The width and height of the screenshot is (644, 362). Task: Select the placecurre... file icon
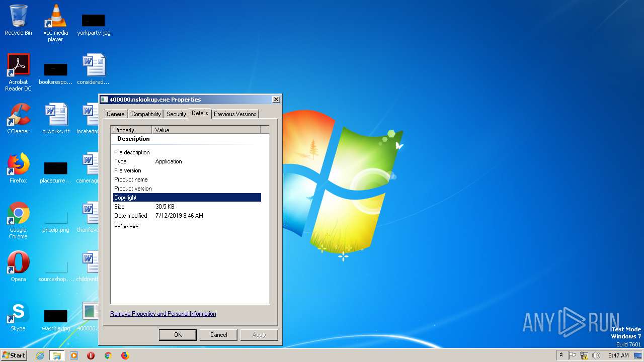pos(55,172)
